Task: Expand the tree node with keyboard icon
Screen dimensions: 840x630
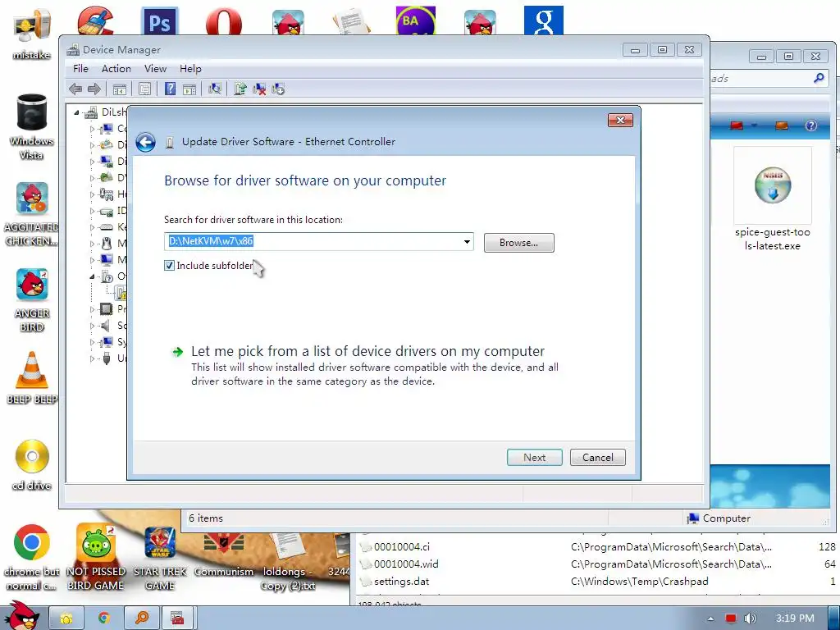Action: point(92,227)
